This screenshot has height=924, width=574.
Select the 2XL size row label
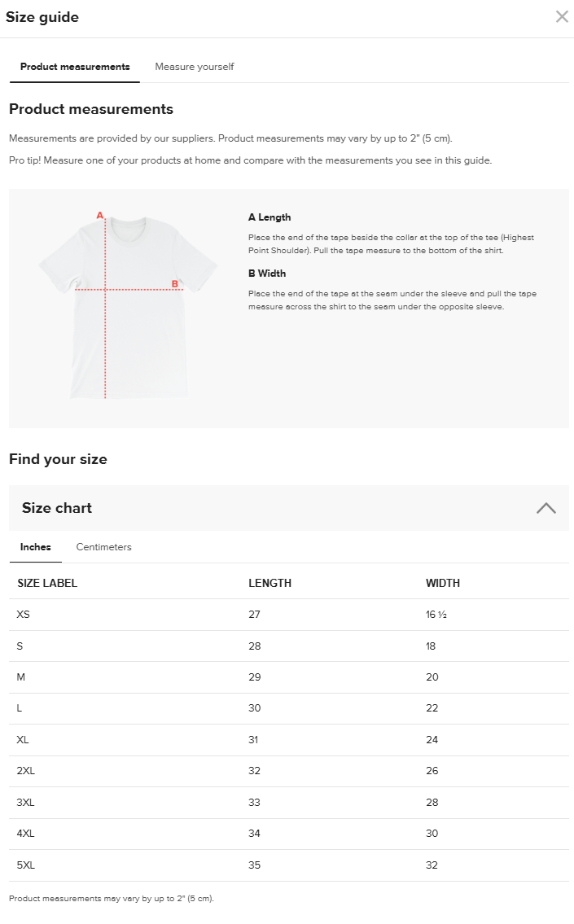coord(26,771)
